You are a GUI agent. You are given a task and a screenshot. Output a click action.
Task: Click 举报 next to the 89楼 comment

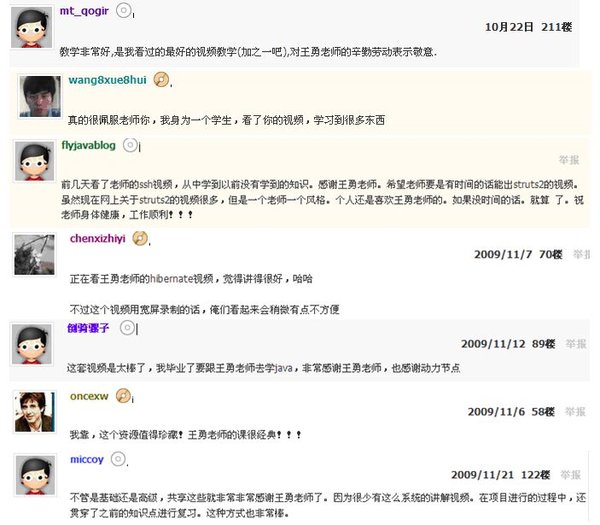tap(576, 344)
